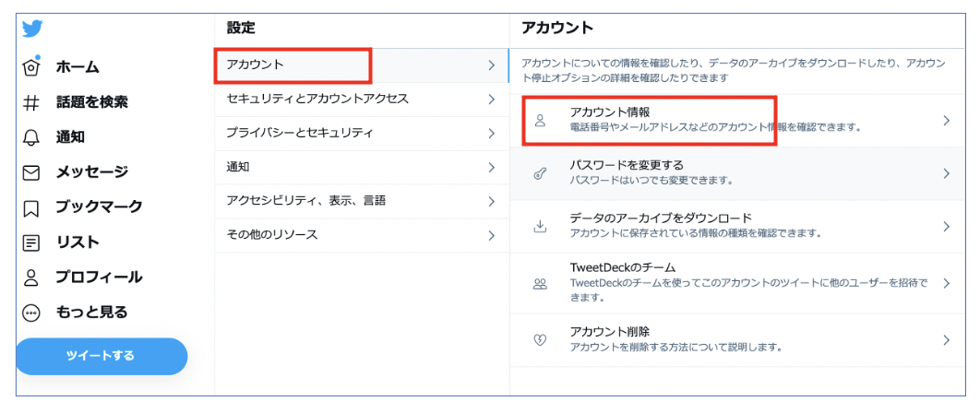The height and width of the screenshot is (413, 980).
Task: Click the 設定 column heading
Action: click(x=241, y=28)
